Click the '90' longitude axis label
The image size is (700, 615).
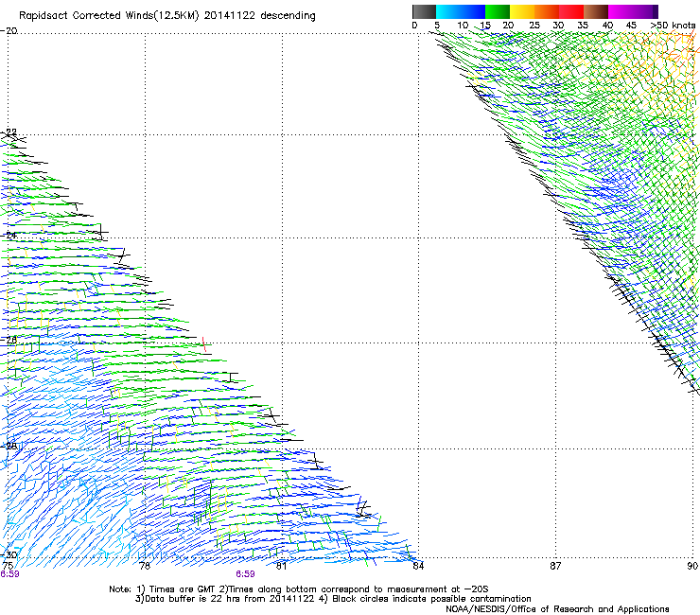[x=692, y=566]
